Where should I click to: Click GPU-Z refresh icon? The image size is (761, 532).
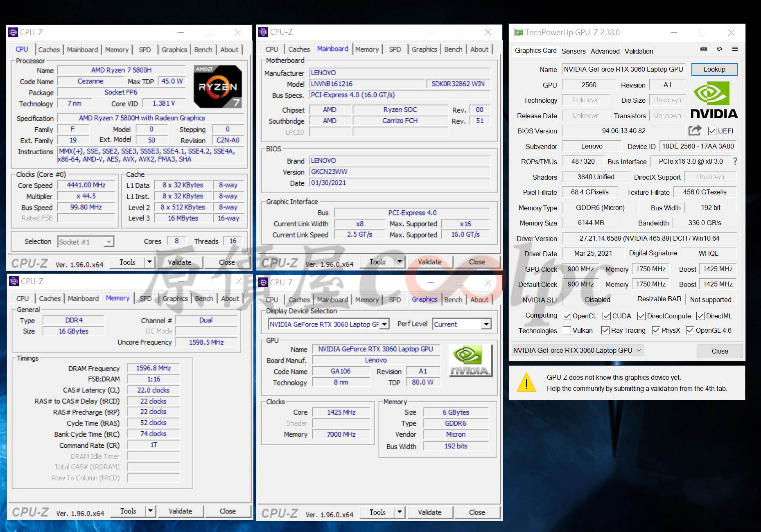(719, 49)
